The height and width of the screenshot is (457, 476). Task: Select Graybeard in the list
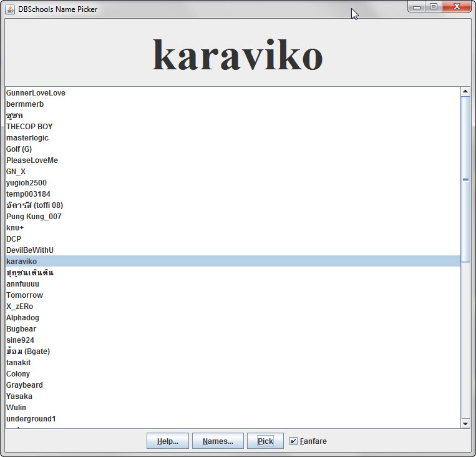point(233,385)
